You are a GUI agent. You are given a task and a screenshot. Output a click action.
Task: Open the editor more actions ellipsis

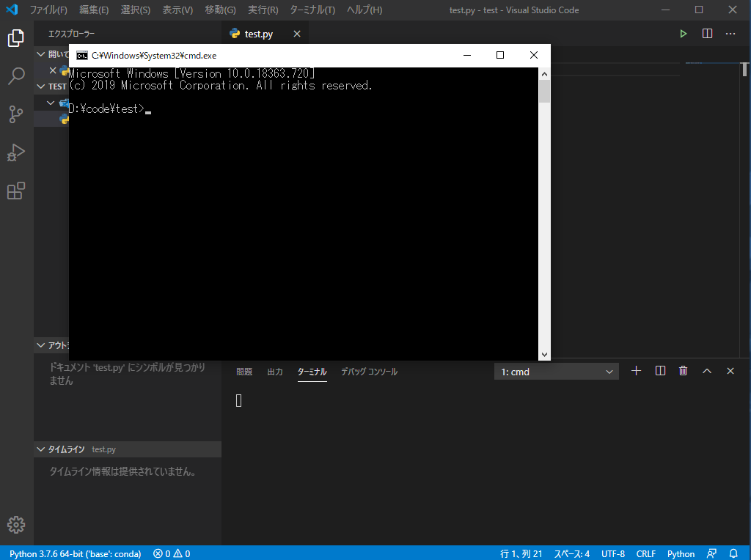pyautogui.click(x=730, y=34)
